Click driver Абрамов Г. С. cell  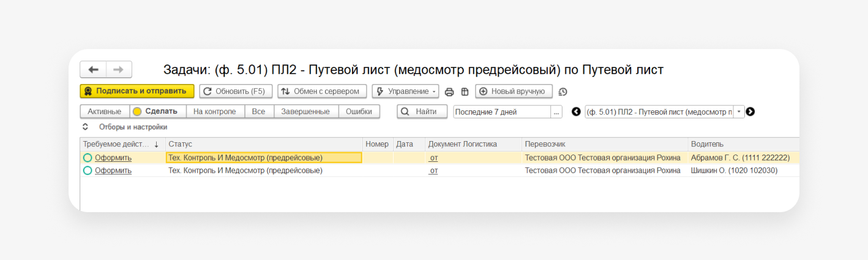(x=744, y=158)
